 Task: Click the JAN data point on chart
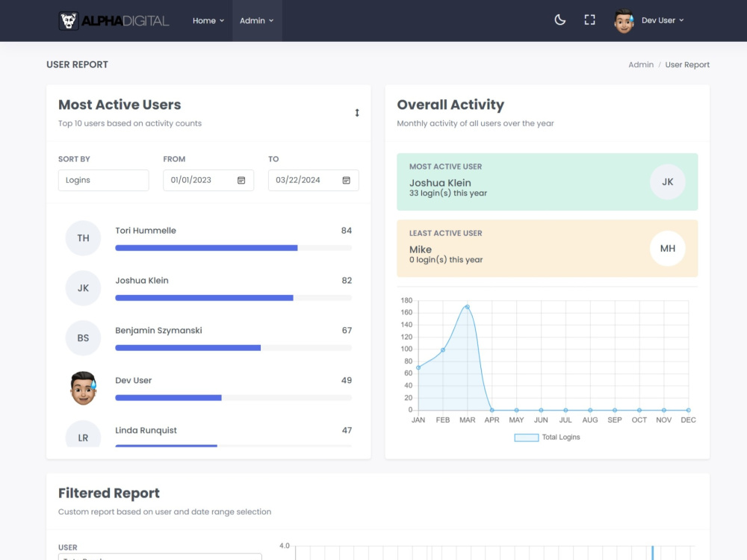click(x=418, y=367)
